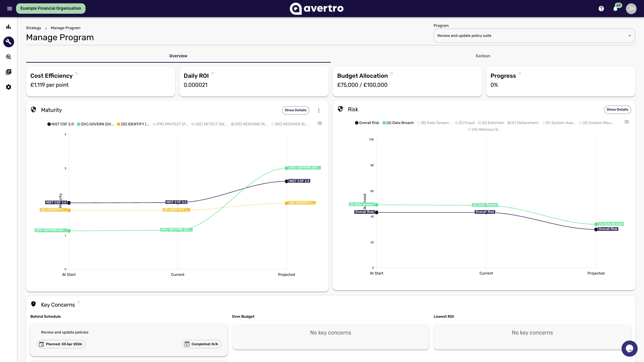Switch to the Kanban tab
The height and width of the screenshot is (362, 644).
(x=483, y=56)
